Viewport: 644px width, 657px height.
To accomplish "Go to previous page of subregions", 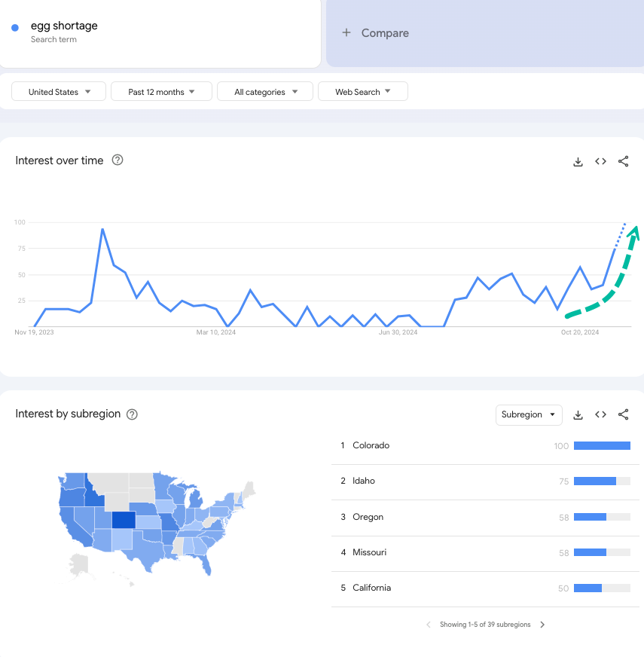I will [x=429, y=625].
